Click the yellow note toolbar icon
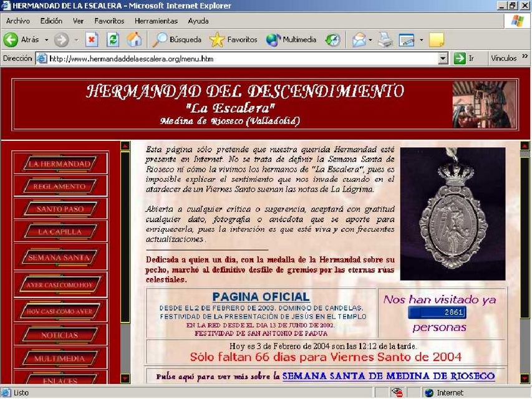532x399 pixels. click(437, 40)
